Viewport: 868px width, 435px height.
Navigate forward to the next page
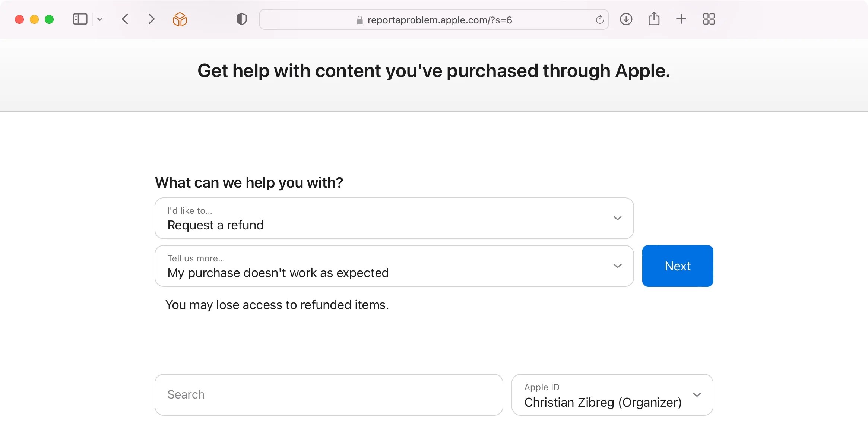pyautogui.click(x=151, y=19)
